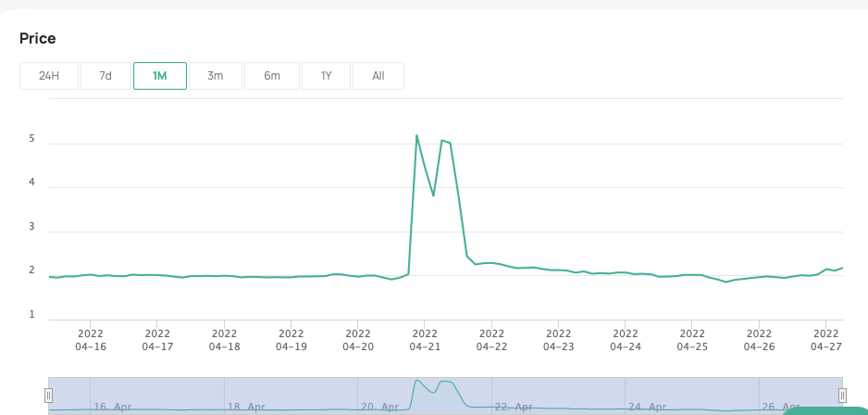Click the right navigator range handle
The image size is (868, 415).
click(842, 395)
